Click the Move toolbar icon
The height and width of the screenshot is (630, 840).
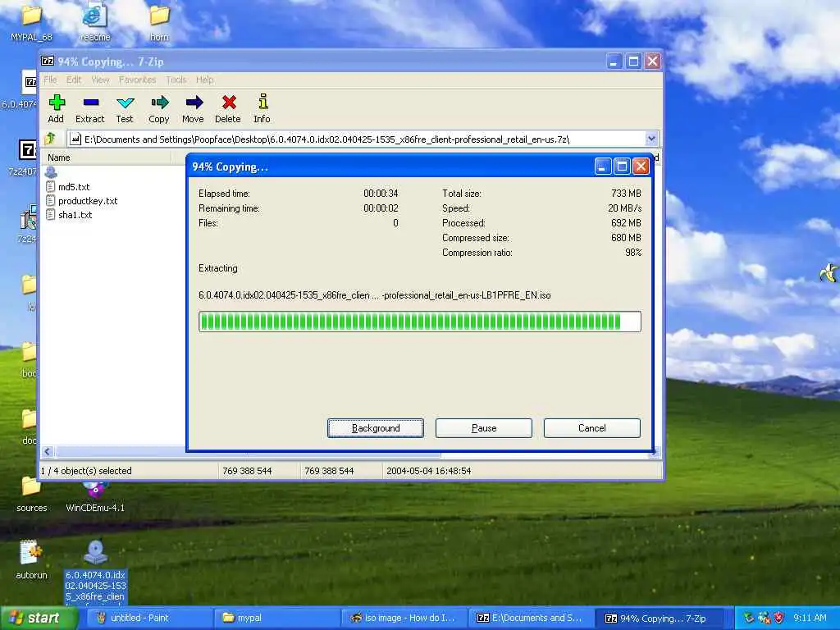pyautogui.click(x=194, y=109)
